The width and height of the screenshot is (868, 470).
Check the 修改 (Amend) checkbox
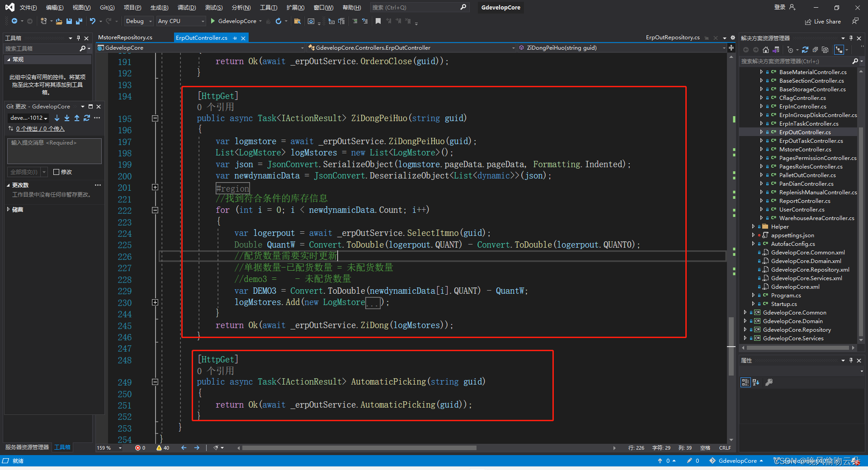[57, 172]
